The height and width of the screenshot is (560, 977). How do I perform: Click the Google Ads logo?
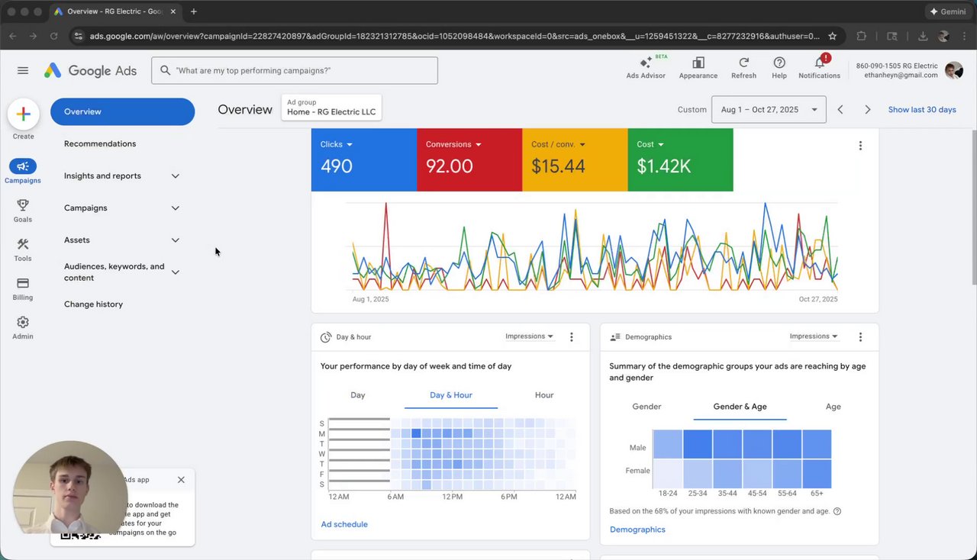pyautogui.click(x=90, y=70)
